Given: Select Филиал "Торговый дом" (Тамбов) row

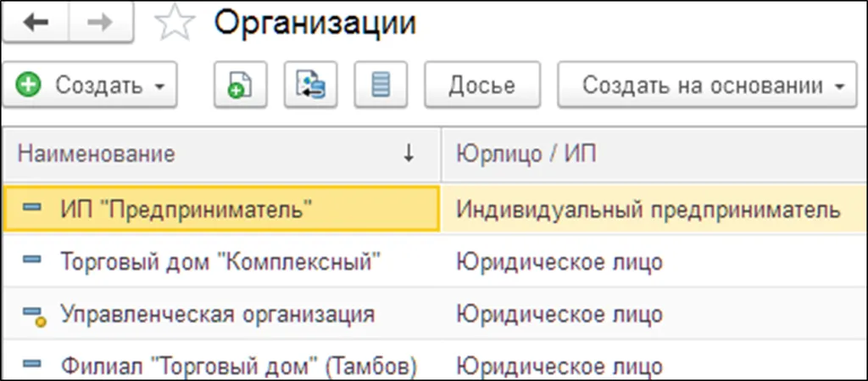Looking at the screenshot, I should [239, 367].
